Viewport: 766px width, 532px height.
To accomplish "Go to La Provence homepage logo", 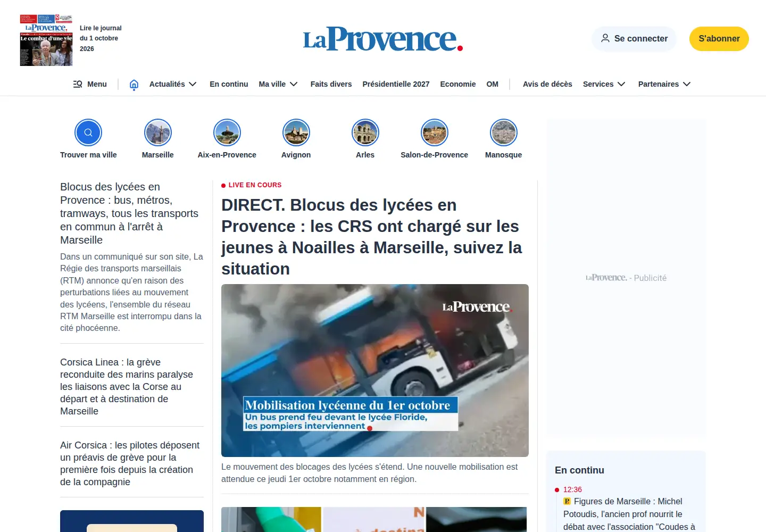I will [x=383, y=39].
